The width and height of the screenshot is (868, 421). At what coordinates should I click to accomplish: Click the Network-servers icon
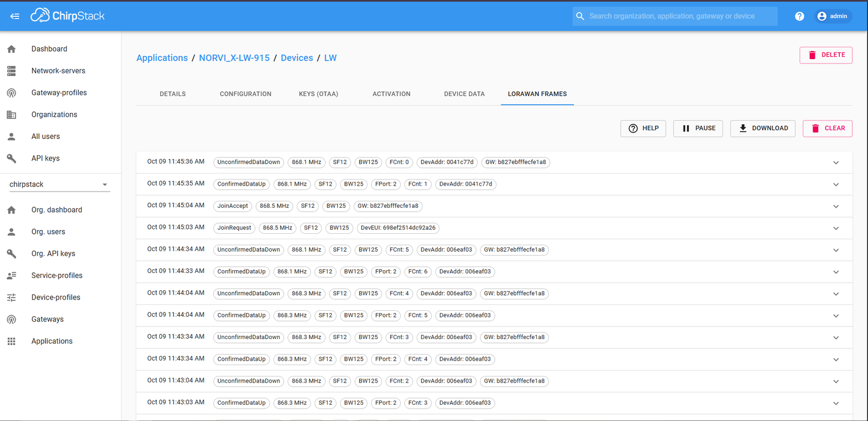[11, 71]
